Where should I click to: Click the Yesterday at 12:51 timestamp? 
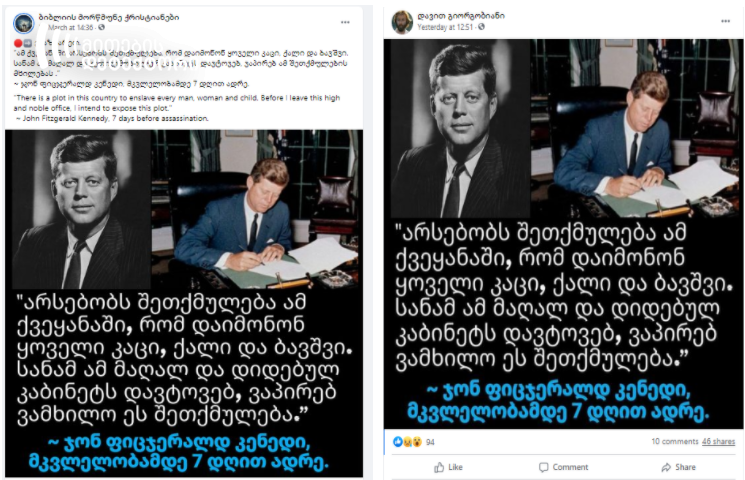[446, 27]
